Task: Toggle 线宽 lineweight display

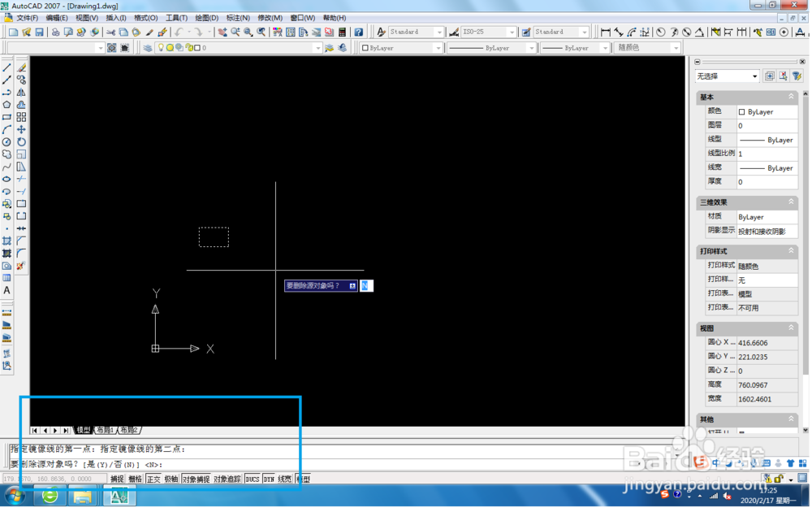Action: [285, 479]
